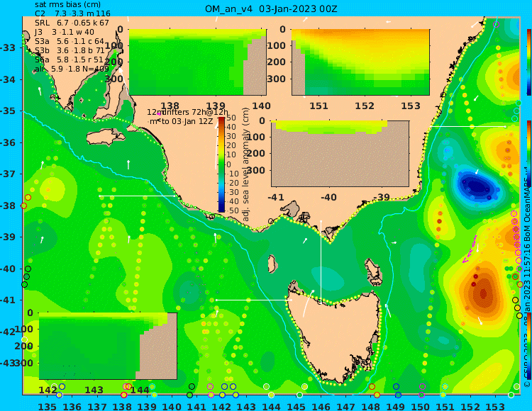The image size is (532, 411).
Task: Click the 'adj. sea level anomaly (cm)' colorbar label
Action: [246, 164]
